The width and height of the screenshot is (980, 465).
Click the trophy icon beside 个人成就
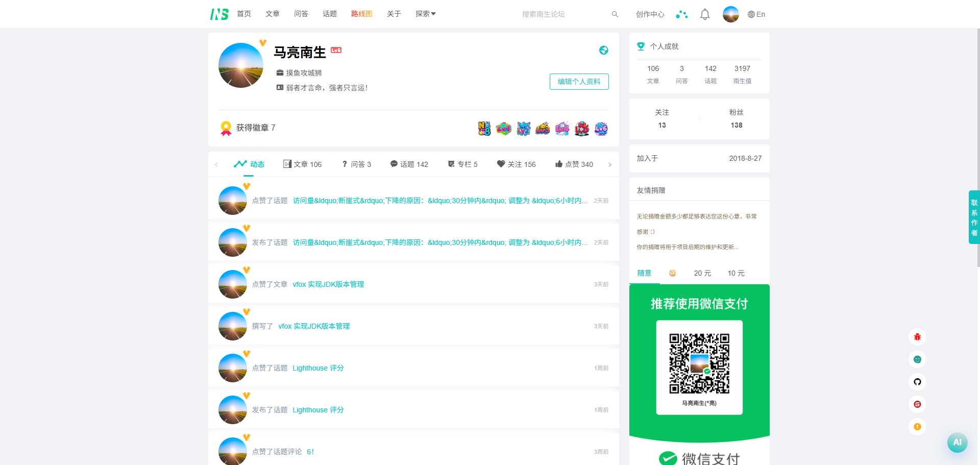[641, 46]
